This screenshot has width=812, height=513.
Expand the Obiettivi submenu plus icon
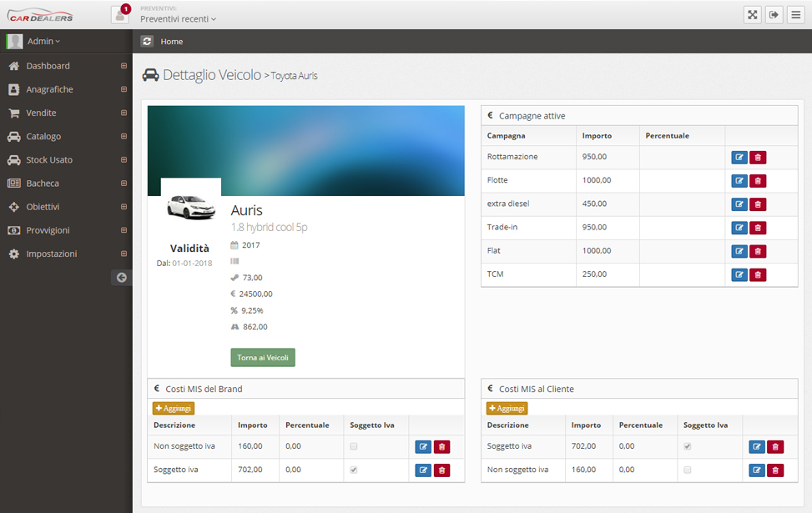(124, 207)
